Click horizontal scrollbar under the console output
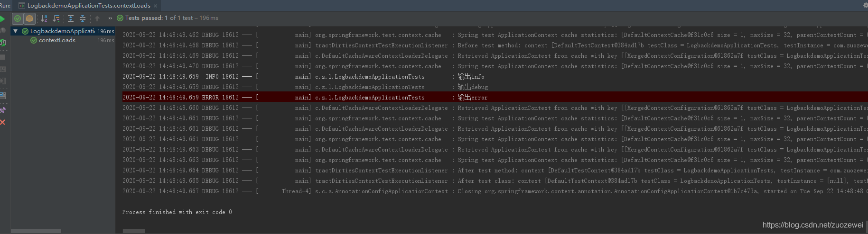868x234 pixels. [134, 231]
